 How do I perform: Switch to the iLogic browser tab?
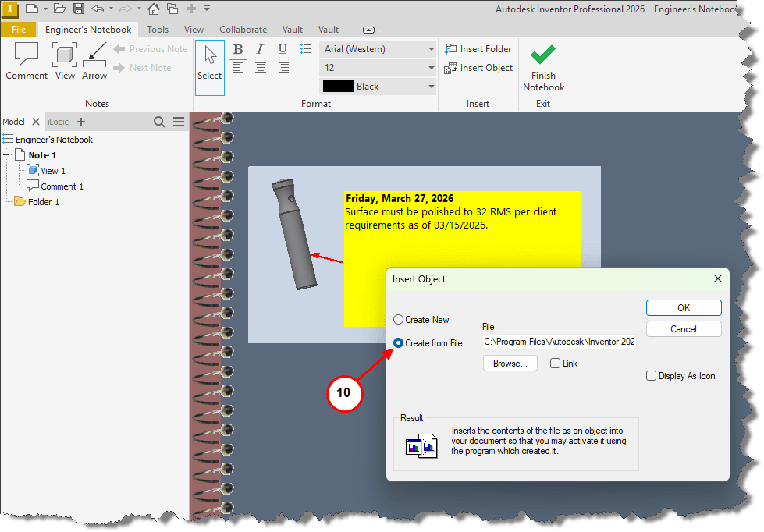click(58, 122)
